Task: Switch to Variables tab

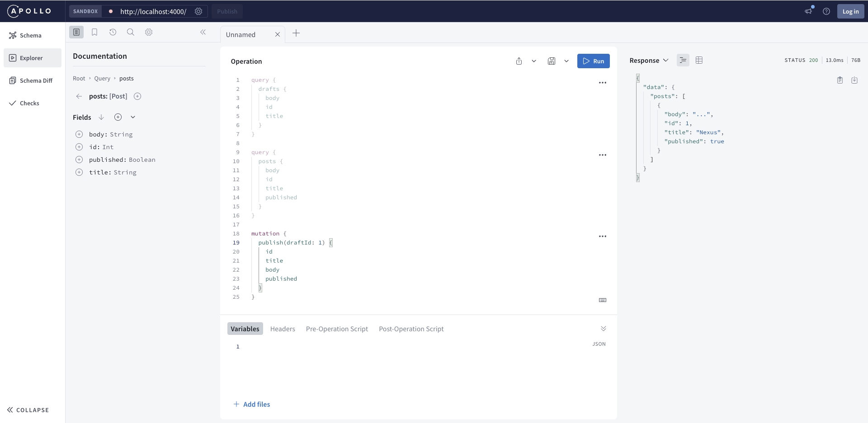Action: (x=245, y=329)
